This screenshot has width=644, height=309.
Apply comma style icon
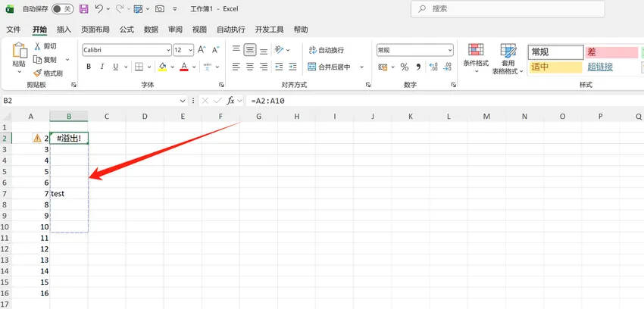[418, 67]
